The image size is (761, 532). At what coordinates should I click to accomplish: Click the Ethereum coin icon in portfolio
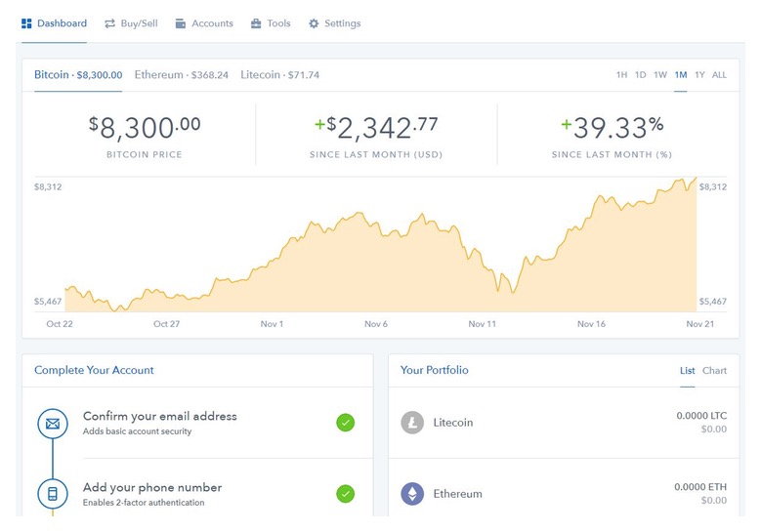pyautogui.click(x=412, y=494)
